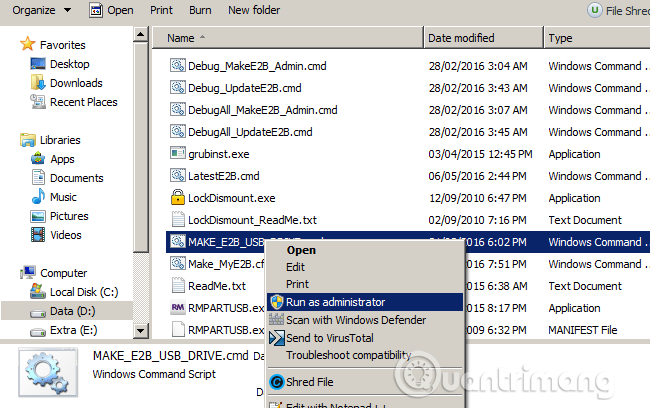Click the Shred File icon in context menu
The width and height of the screenshot is (650, 408).
tap(276, 382)
